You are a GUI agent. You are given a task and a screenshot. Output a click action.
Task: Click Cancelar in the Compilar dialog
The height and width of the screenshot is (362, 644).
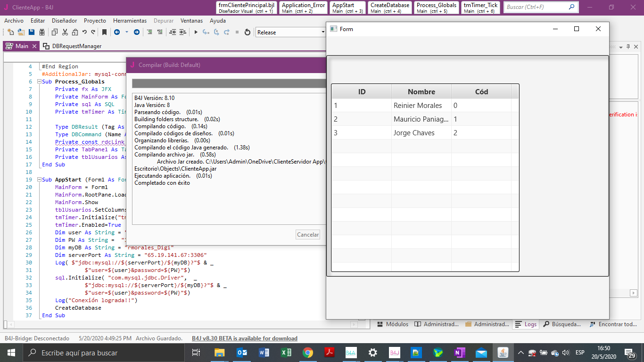308,234
